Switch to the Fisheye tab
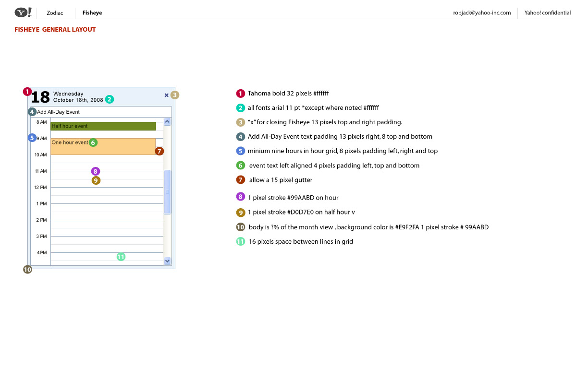Viewport: 588px width, 380px height. pyautogui.click(x=92, y=13)
